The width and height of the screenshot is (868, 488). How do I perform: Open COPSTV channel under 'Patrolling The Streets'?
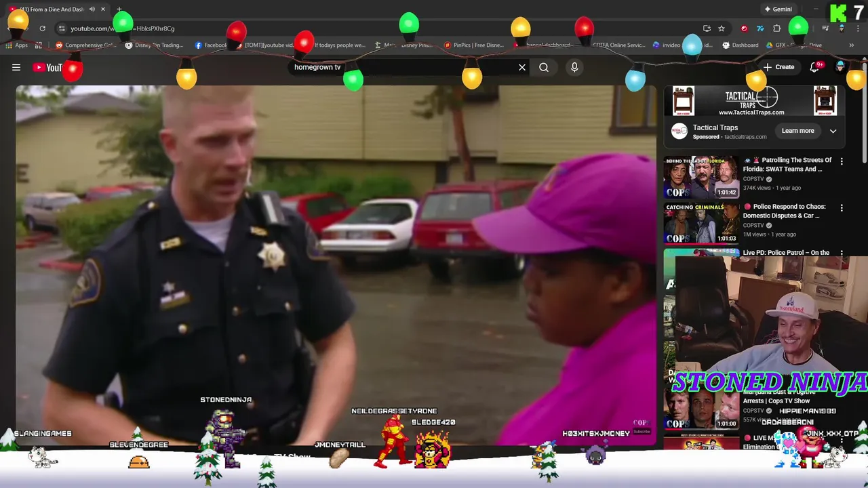point(753,179)
